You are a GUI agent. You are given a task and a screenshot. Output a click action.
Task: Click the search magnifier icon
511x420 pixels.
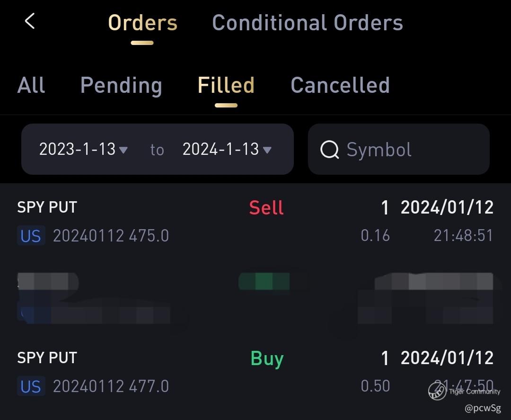[x=329, y=150]
